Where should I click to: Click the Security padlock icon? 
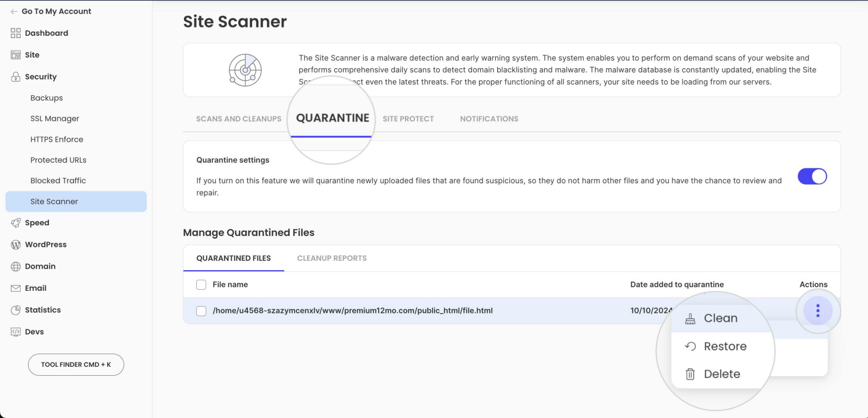click(16, 77)
